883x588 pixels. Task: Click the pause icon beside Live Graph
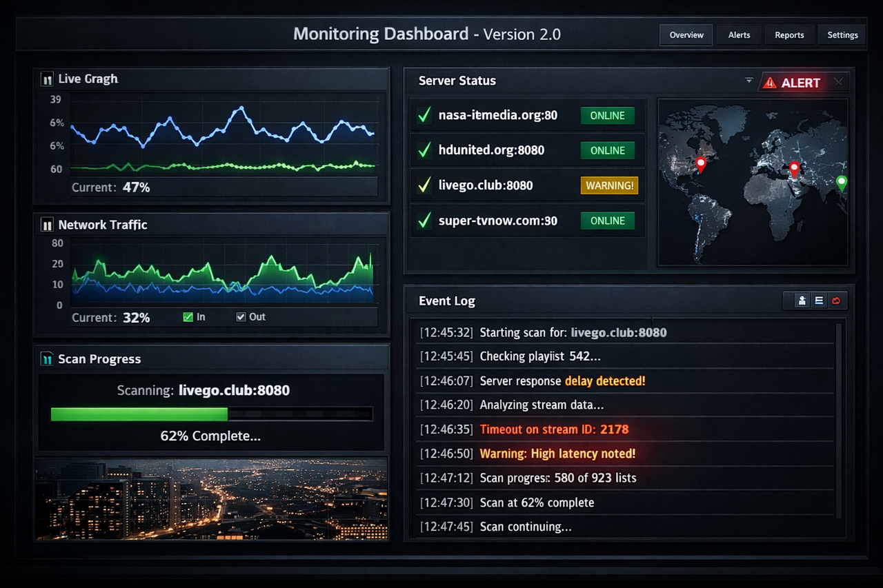(47, 79)
